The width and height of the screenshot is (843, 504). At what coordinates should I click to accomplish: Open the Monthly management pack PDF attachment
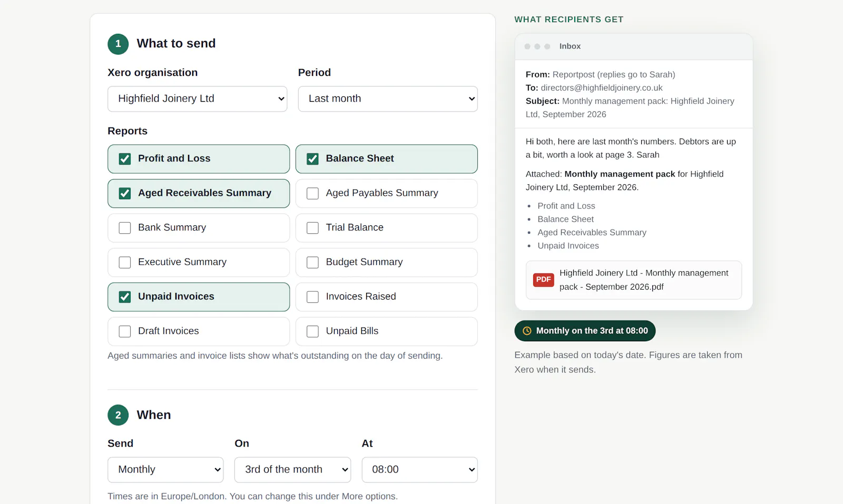coord(634,280)
